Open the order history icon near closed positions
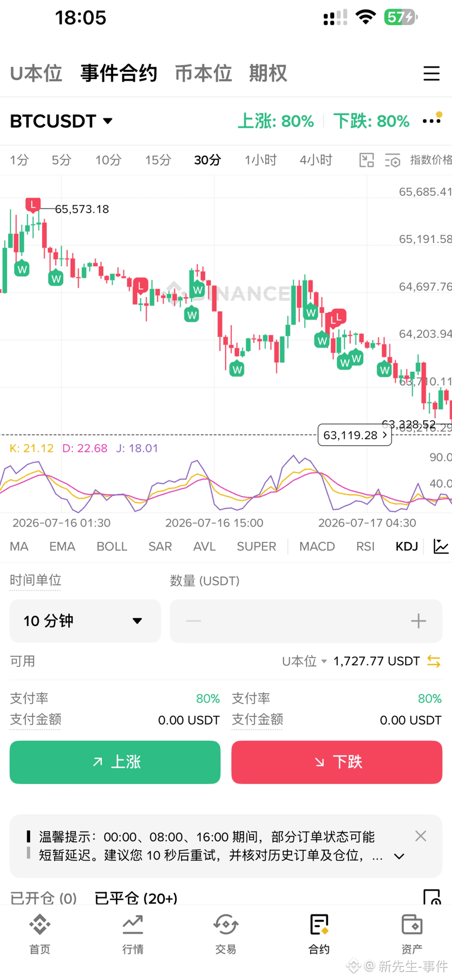Screen dimensions: 452x980 tap(432, 897)
